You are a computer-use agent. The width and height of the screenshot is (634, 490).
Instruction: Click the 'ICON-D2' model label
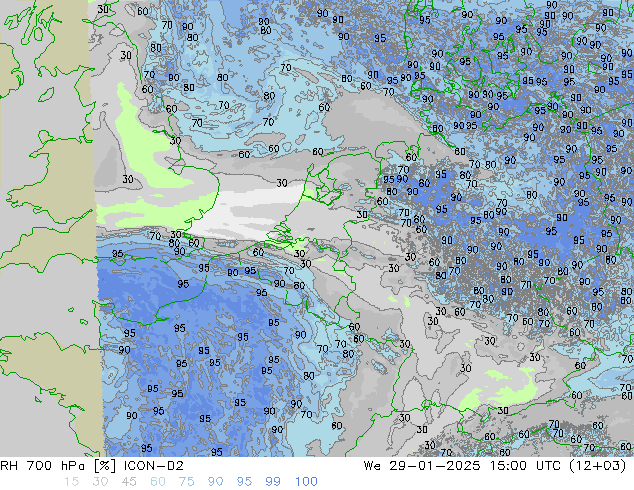click(x=154, y=466)
